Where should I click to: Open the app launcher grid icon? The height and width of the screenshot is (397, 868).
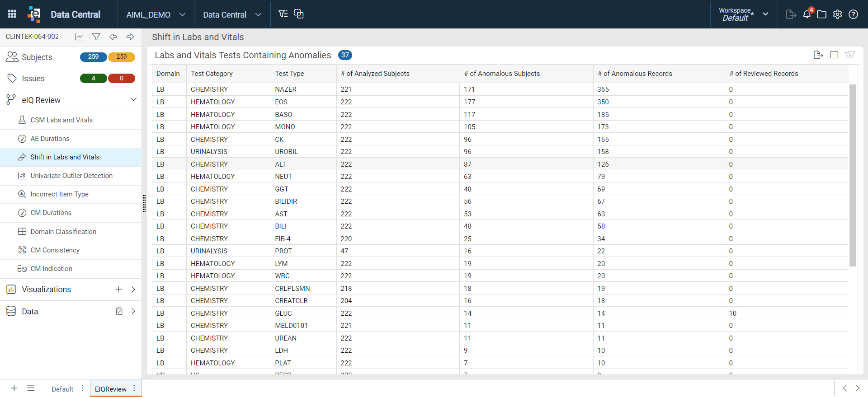12,14
